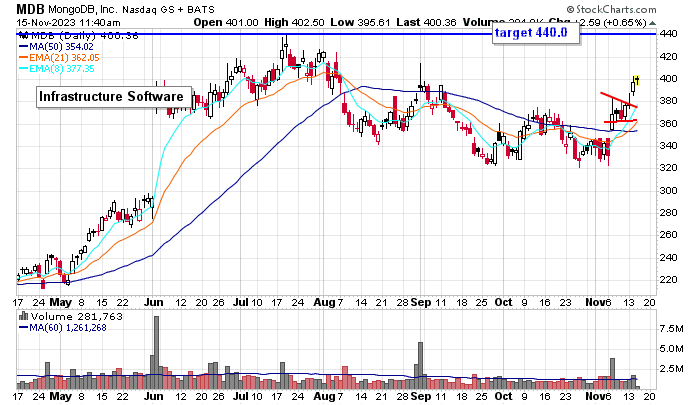Click the 400 price axis label
Image resolution: width=700 pixels, height=405 pixels.
tap(669, 79)
